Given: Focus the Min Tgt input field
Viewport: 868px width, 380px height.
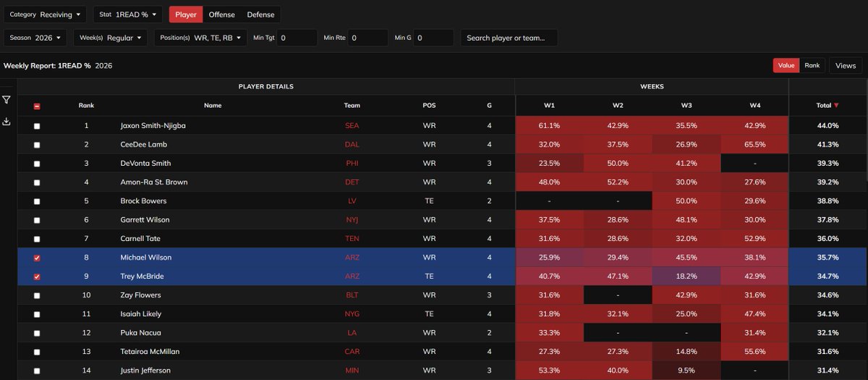Looking at the screenshot, I should point(297,38).
